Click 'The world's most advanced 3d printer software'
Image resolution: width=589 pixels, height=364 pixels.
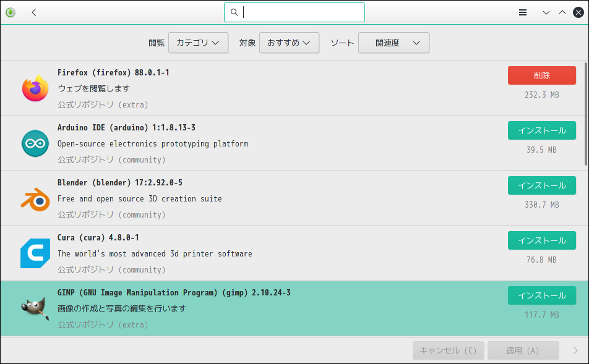155,253
